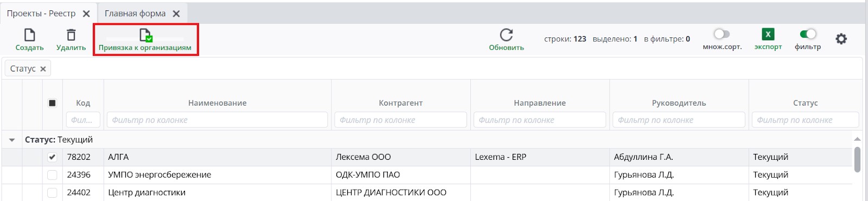Toggle the select-all header checkbox
Image resolution: width=868 pixels, height=201 pixels.
point(52,103)
